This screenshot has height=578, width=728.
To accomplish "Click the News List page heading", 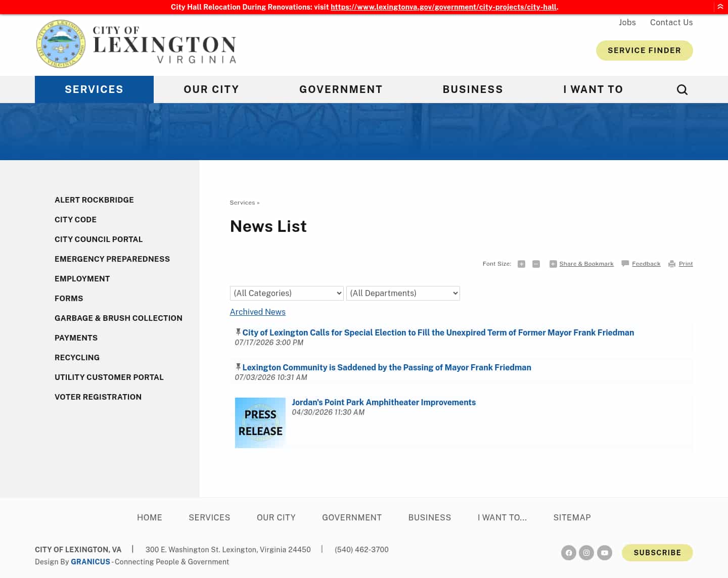I will point(268,226).
